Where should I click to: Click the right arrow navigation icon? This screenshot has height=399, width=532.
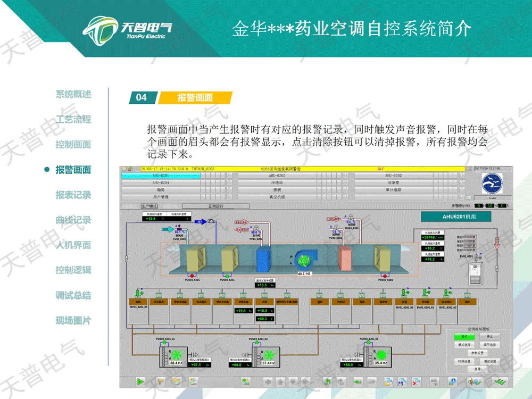coord(305,382)
